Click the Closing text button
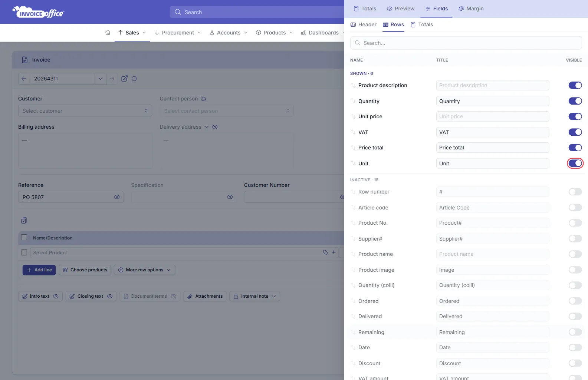The height and width of the screenshot is (380, 588). pyautogui.click(x=91, y=296)
